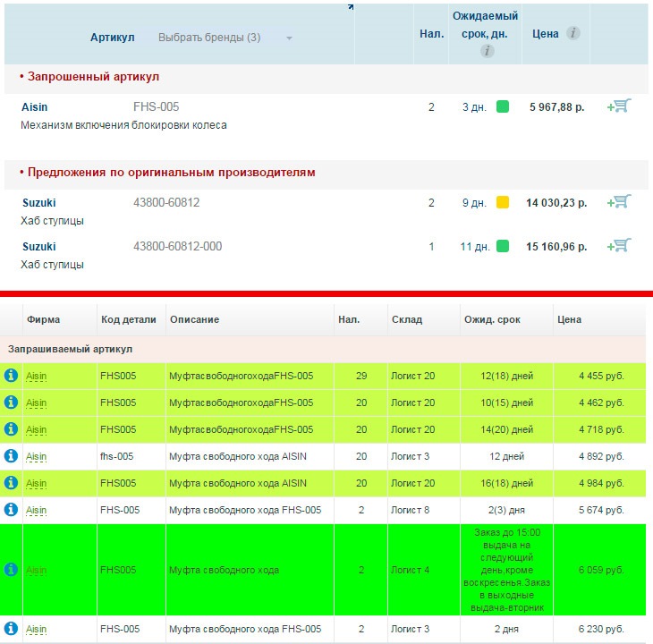Sort by Описание column header
The image size is (653, 644).
(194, 319)
